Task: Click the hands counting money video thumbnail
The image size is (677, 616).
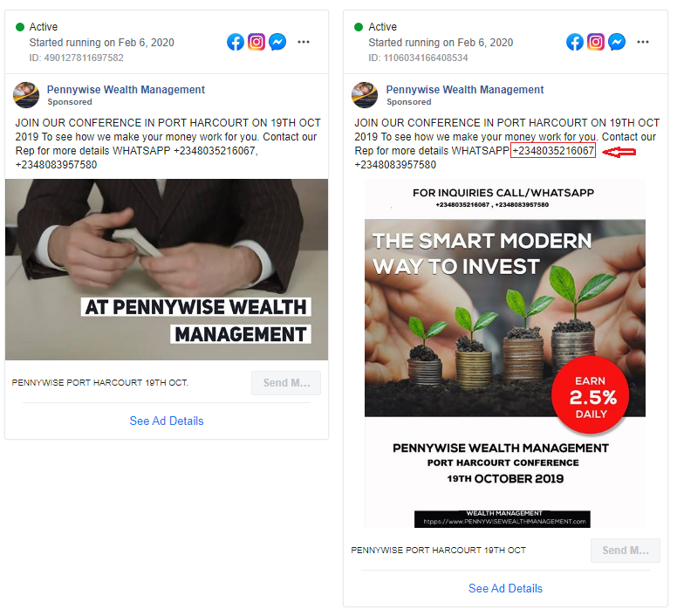Action: click(x=167, y=270)
